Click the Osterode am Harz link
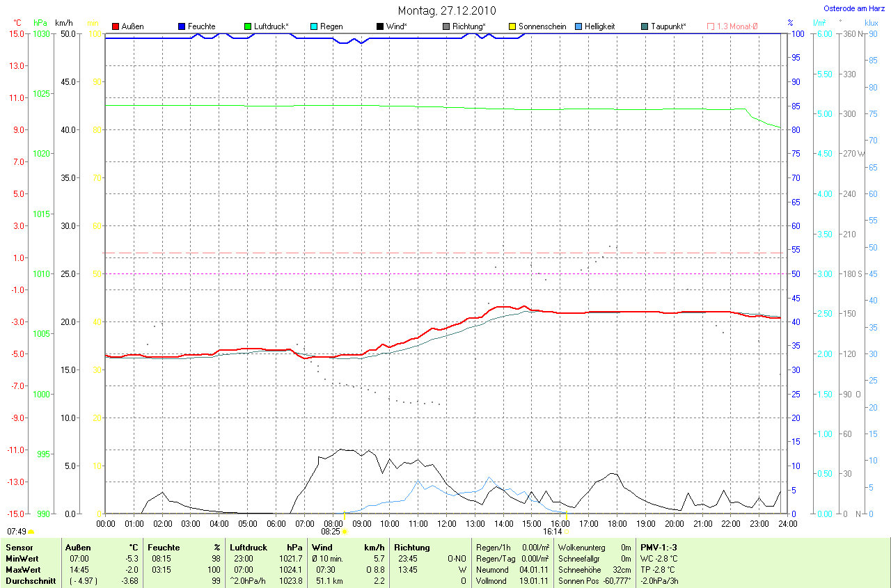The image size is (891, 588). (x=854, y=8)
